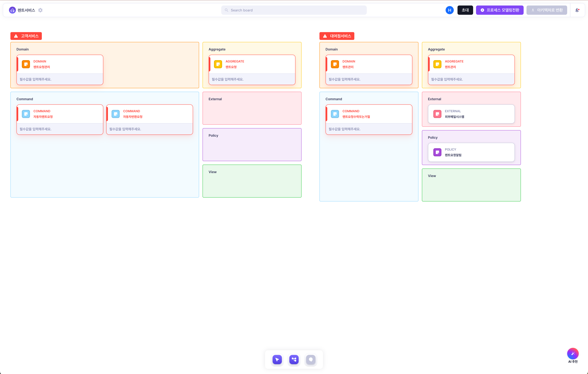The width and height of the screenshot is (588, 374).
Task: Click the 대여점서비스 warning label
Action: point(337,36)
